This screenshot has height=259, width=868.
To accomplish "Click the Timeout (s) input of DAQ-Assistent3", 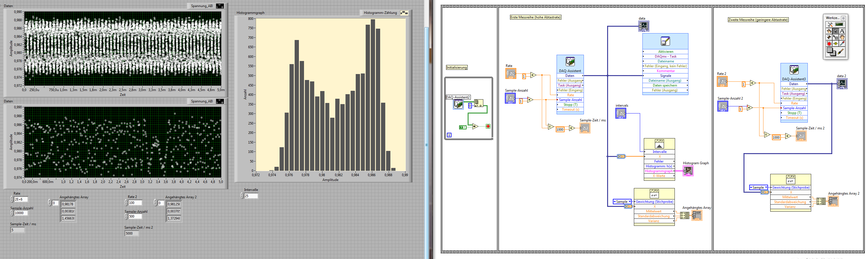I will click(794, 118).
